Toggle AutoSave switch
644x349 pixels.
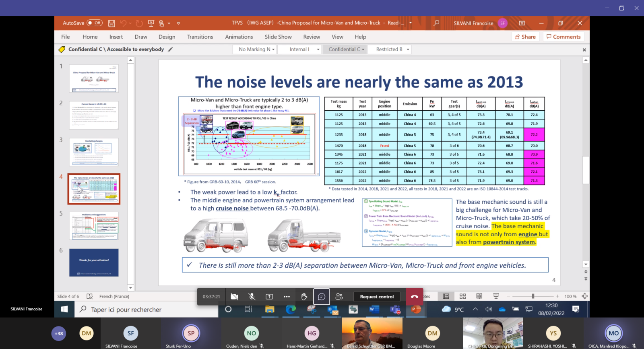(95, 23)
